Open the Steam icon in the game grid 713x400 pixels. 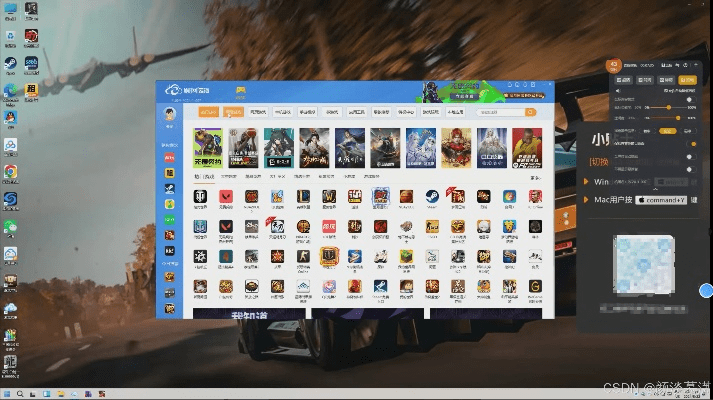click(x=431, y=196)
